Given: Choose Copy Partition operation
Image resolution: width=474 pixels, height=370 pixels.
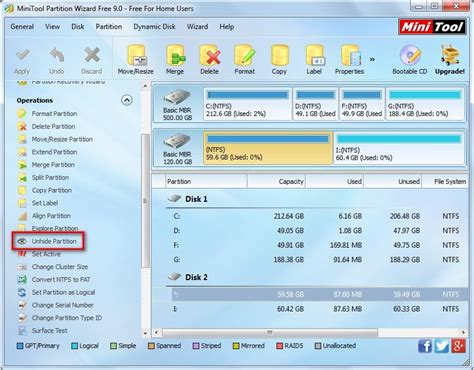Looking at the screenshot, I should [52, 190].
